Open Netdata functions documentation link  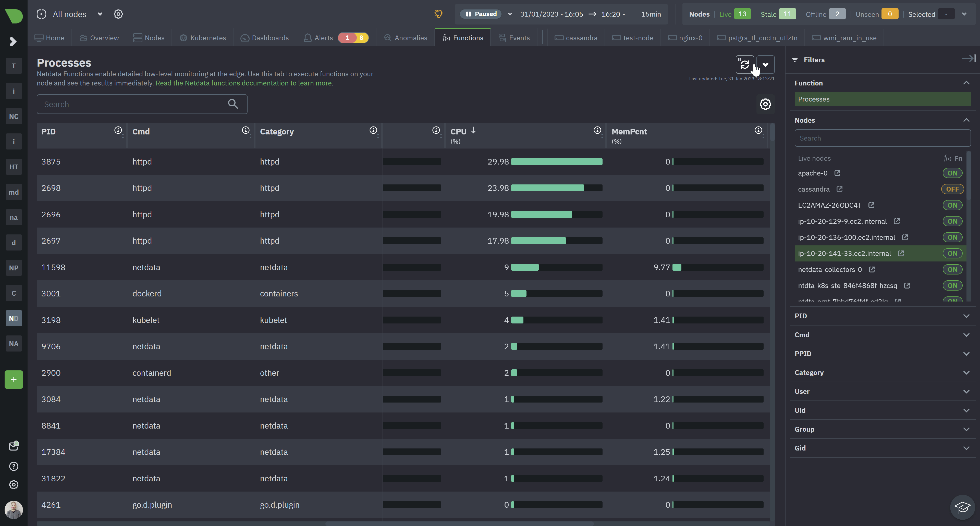(244, 83)
